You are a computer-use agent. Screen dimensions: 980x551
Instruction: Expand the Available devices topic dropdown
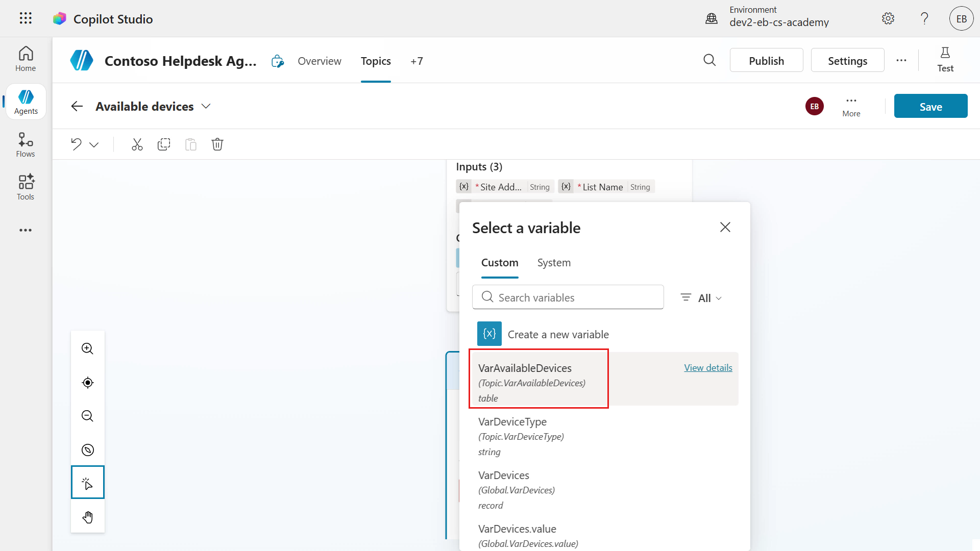(x=206, y=106)
